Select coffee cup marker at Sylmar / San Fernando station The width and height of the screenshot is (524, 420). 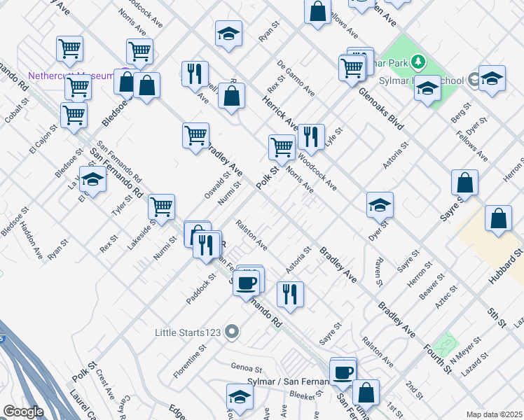click(x=343, y=373)
